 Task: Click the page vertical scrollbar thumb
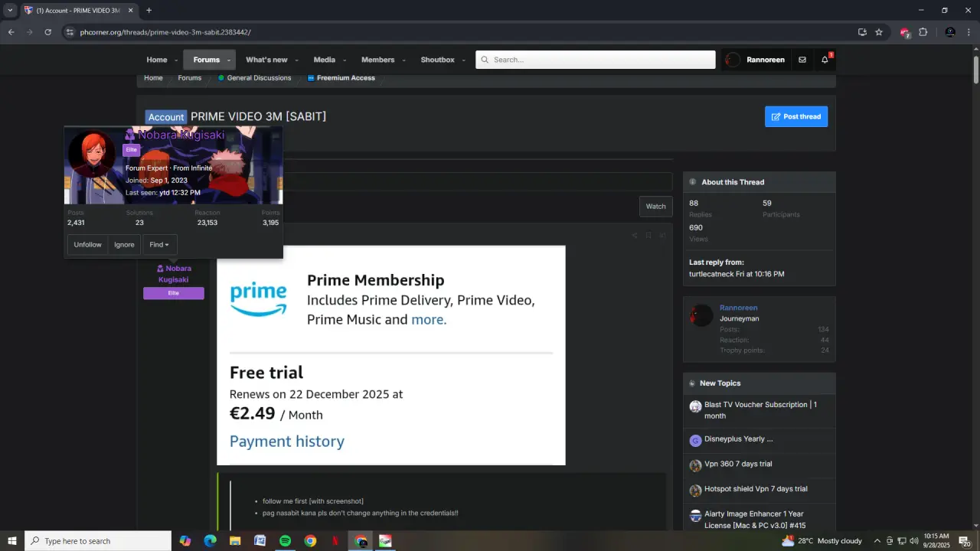tap(976, 70)
